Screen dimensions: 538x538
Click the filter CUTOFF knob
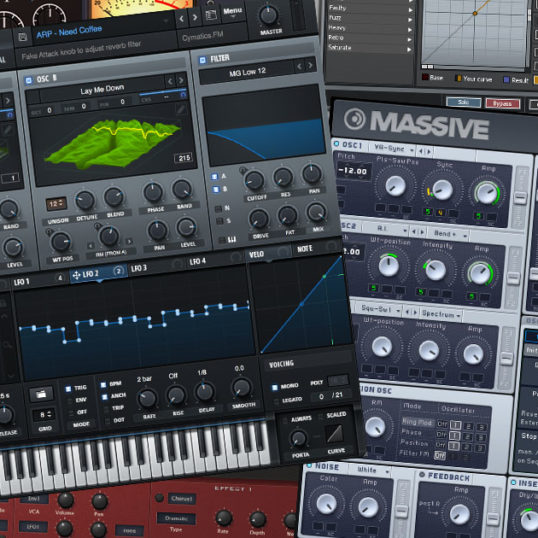click(254, 180)
